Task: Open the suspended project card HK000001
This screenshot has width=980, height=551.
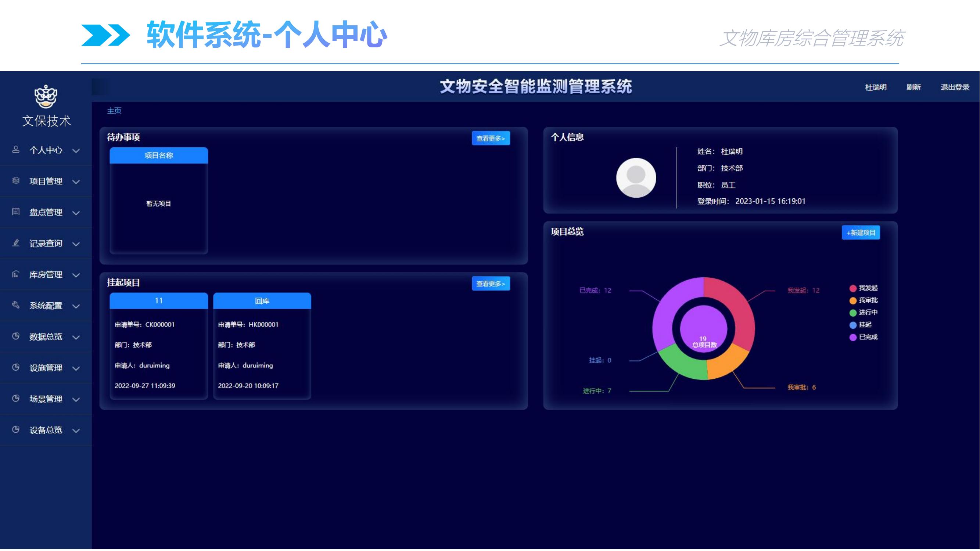Action: [262, 346]
